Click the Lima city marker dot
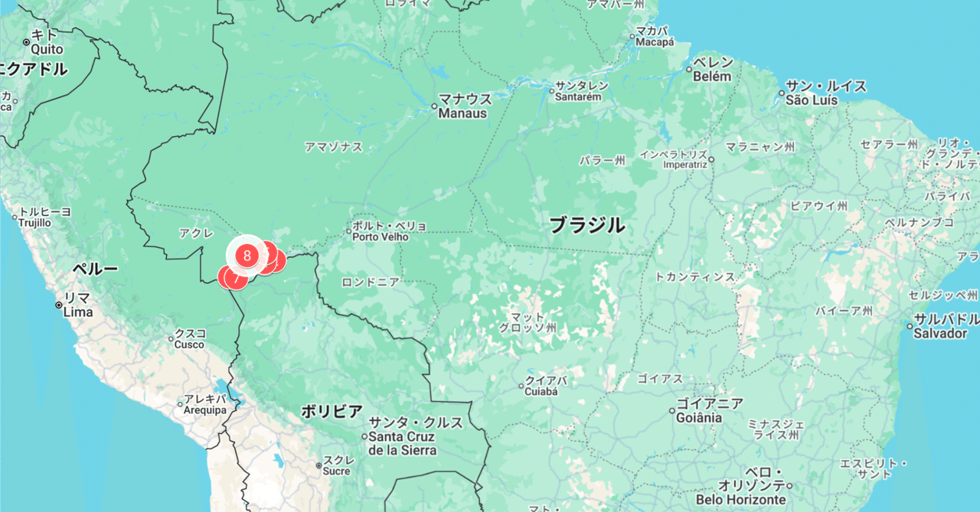Viewport: 980px width, 512px height. tap(59, 305)
